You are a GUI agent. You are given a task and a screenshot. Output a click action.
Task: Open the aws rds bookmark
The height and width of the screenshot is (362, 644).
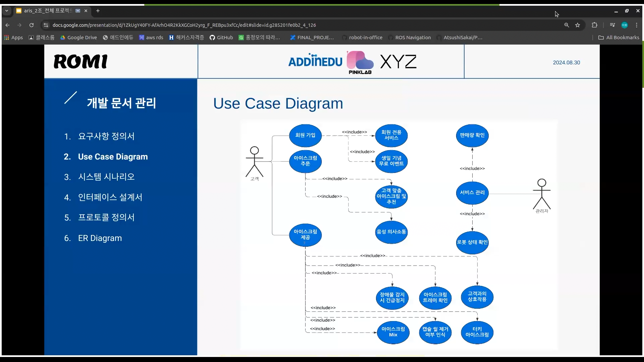(151, 38)
